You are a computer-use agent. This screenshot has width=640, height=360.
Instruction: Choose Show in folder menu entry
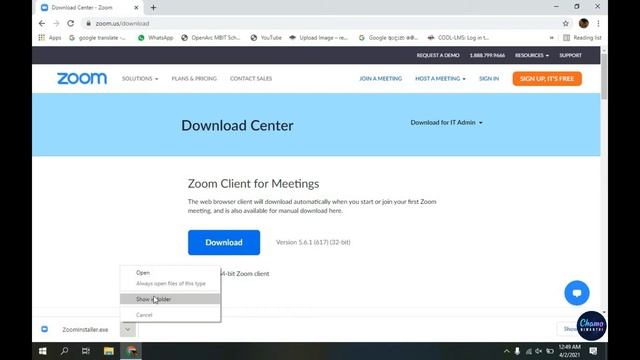click(x=170, y=299)
